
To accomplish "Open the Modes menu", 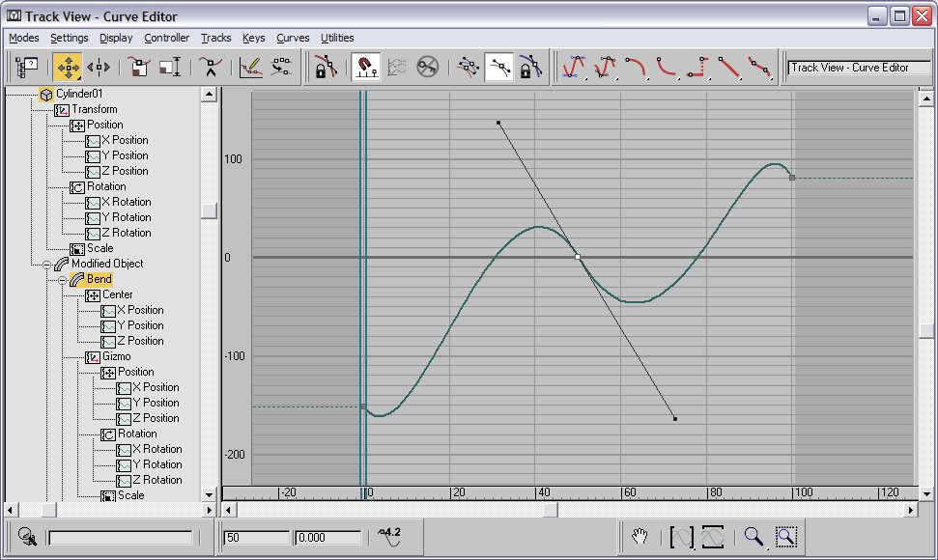I will click(x=24, y=38).
